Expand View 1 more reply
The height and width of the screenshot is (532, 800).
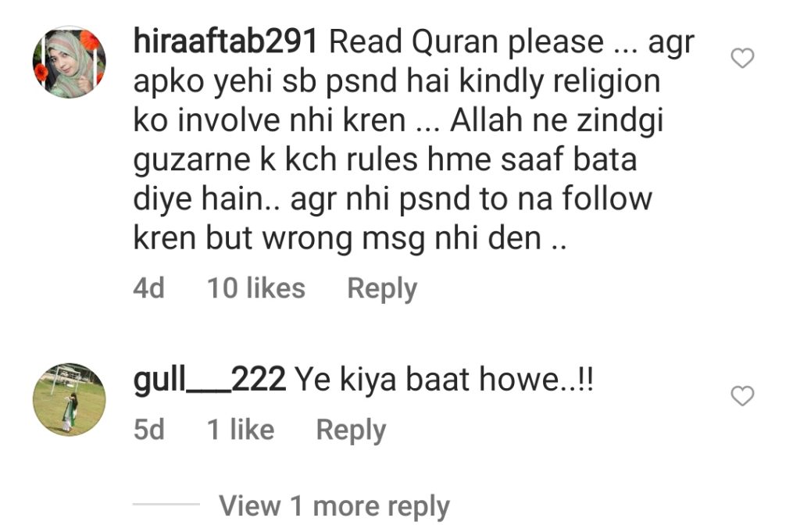[x=334, y=506]
